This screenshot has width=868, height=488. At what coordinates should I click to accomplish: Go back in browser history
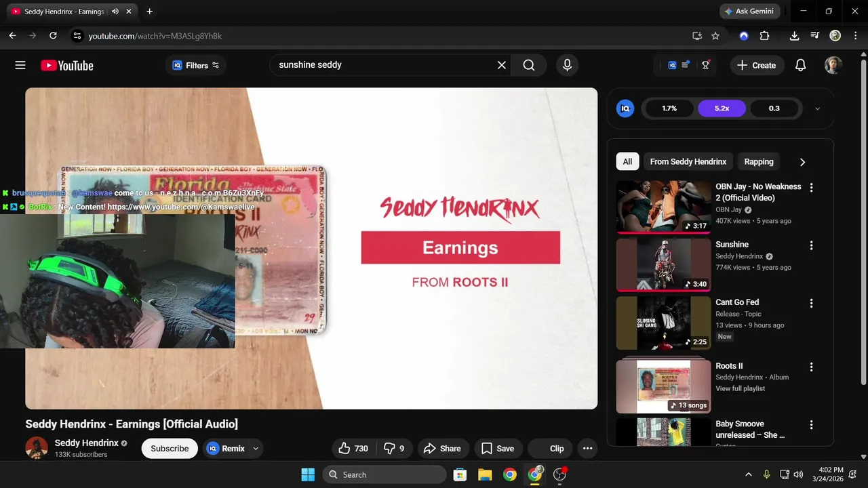click(12, 36)
